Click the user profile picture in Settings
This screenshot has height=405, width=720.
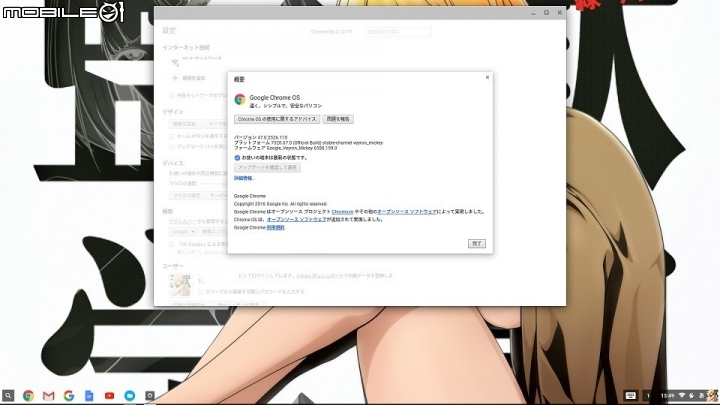[181, 285]
